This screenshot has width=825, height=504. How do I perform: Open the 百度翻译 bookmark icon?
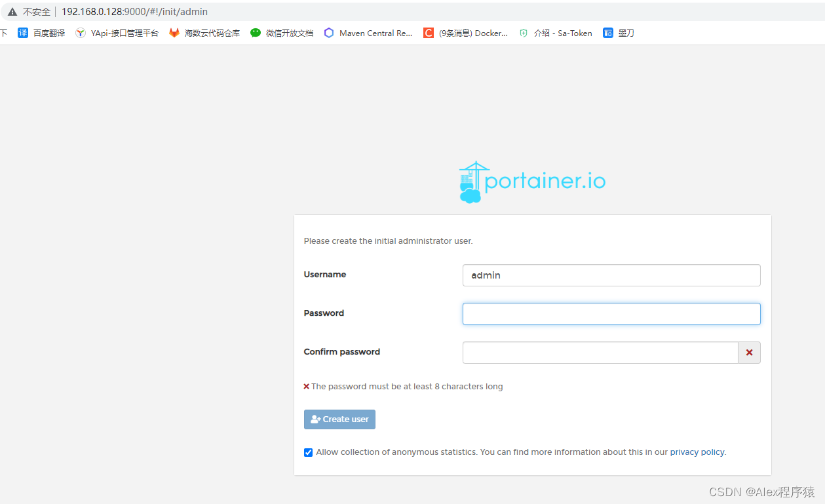[x=23, y=33]
